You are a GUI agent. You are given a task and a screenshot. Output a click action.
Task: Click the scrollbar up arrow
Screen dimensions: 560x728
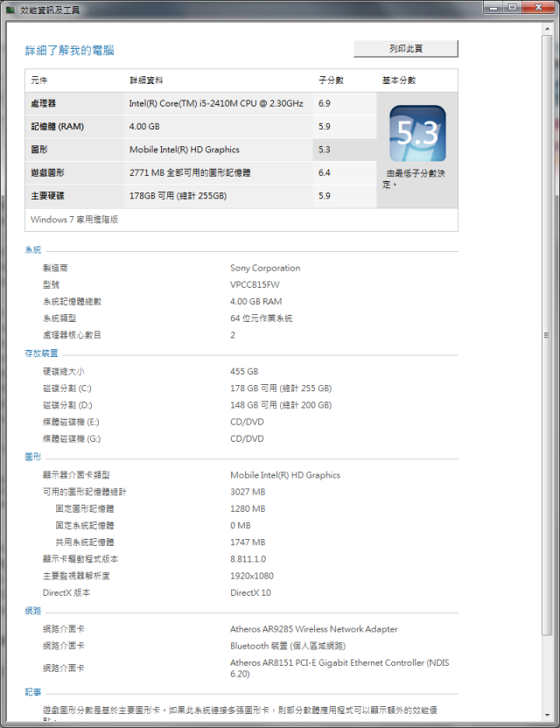[x=547, y=29]
